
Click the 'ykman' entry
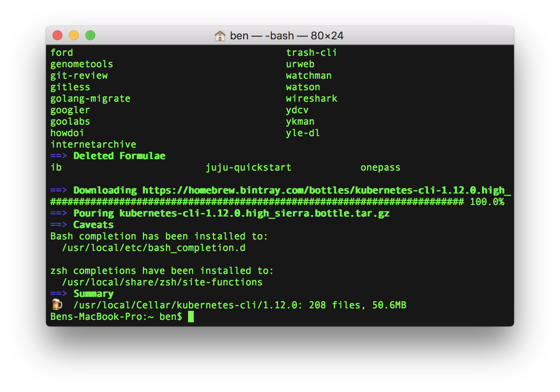pyautogui.click(x=300, y=121)
